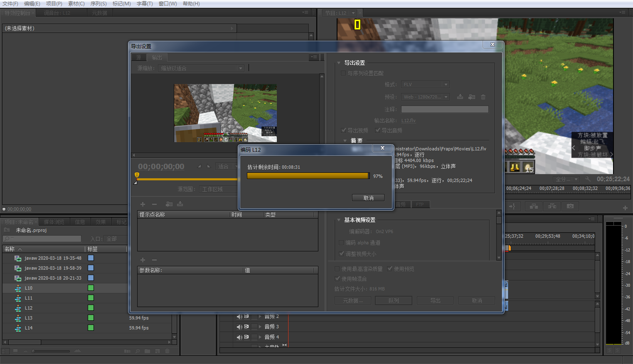Viewport: 633px width, 364px height.
Task: Click blue label swatch of javaw 19-58-39
Action: click(x=91, y=268)
